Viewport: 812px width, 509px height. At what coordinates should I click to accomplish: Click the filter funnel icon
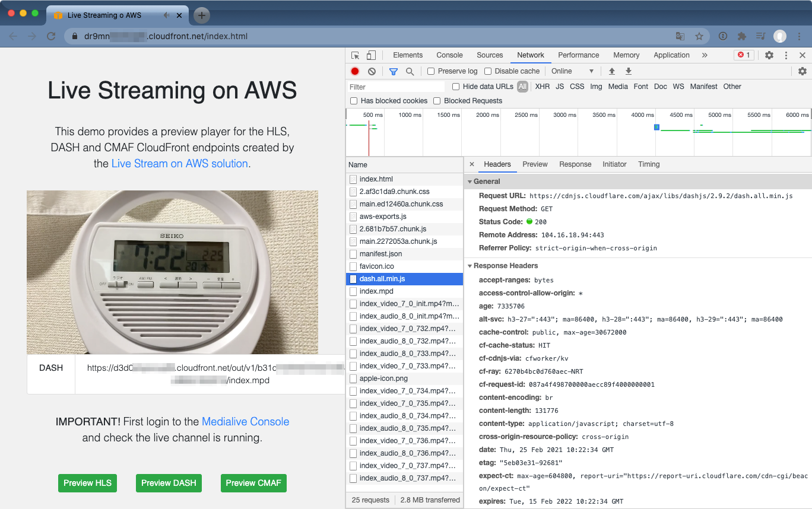tap(393, 71)
